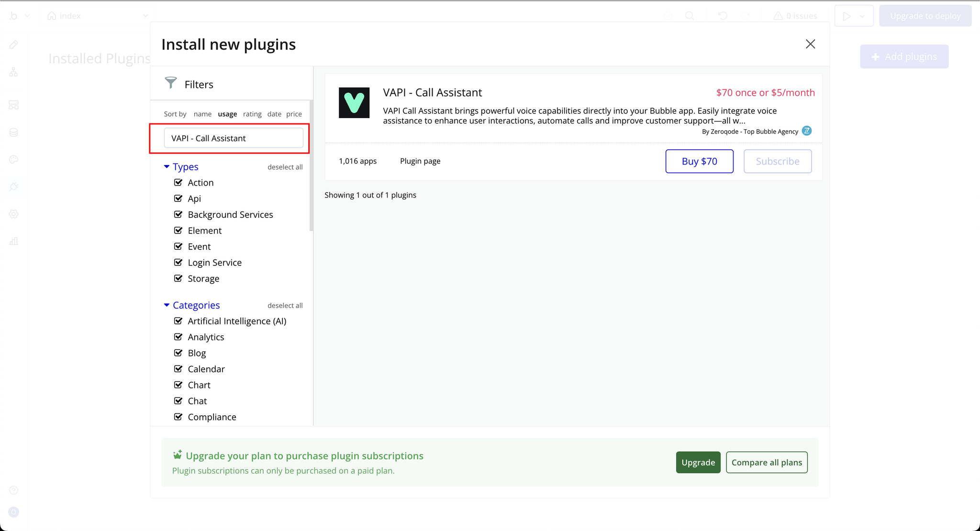Click the By Zeroqode - Top Bubble Agency text
Screen dimensions: 980x531
coord(750,132)
